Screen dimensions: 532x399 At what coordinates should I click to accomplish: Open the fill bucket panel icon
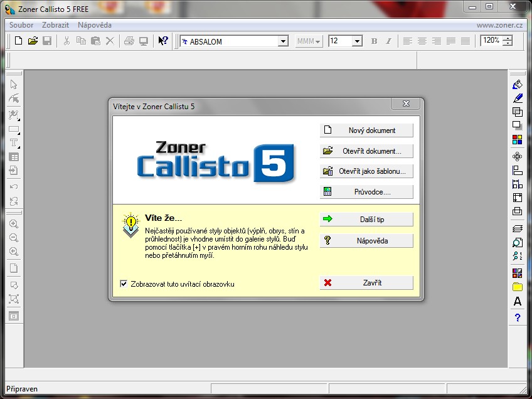point(517,84)
